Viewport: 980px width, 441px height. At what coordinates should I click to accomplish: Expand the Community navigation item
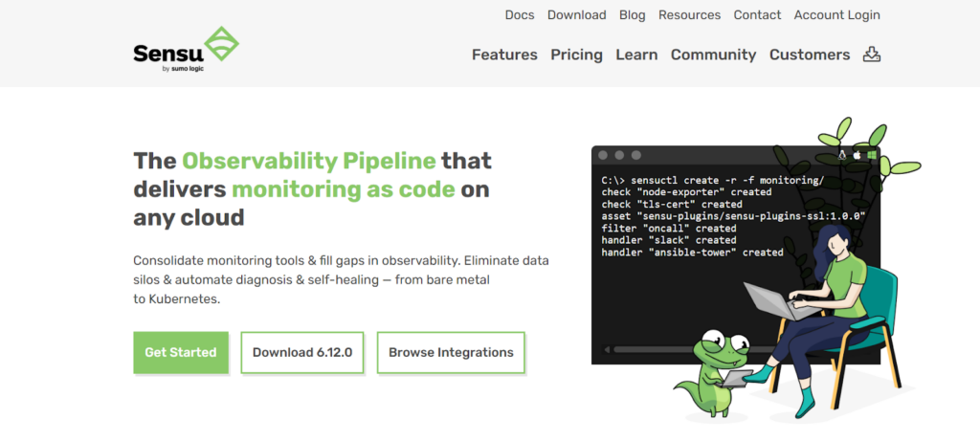click(x=713, y=55)
